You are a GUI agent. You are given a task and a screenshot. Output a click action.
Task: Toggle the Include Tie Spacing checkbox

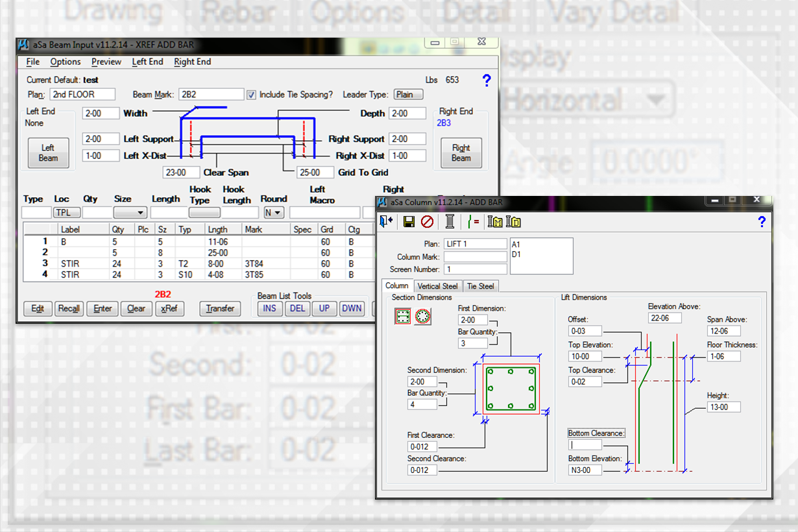[251, 95]
